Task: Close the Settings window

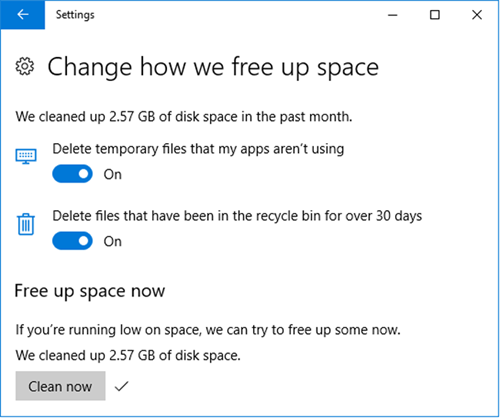Action: pos(477,15)
